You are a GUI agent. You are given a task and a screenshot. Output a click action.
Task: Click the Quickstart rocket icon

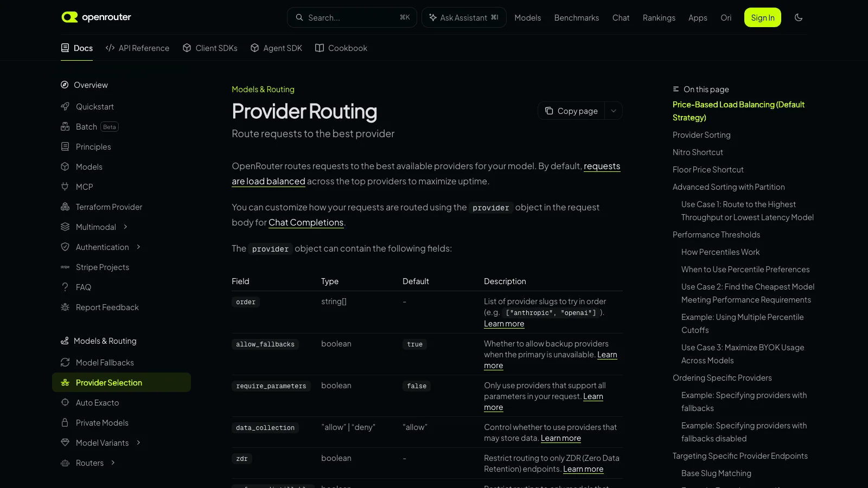click(x=65, y=106)
